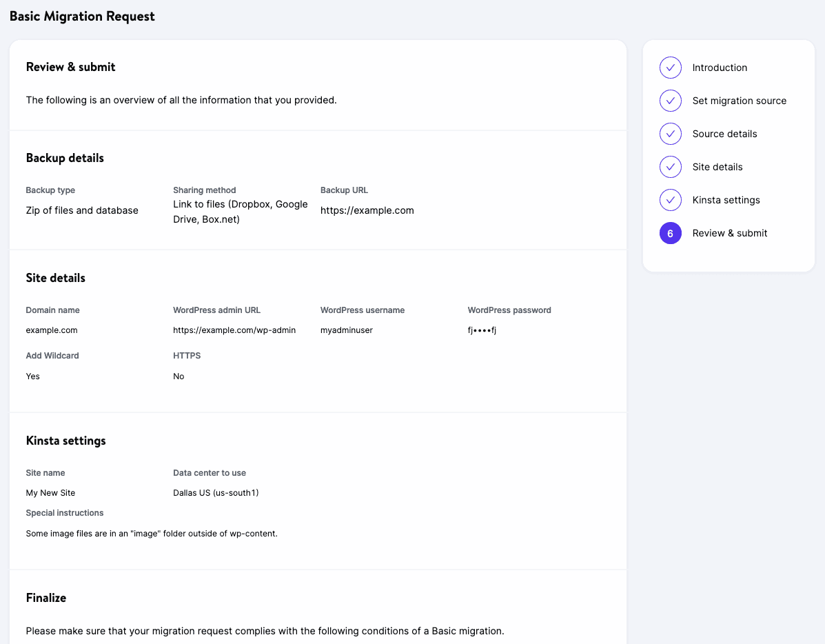The height and width of the screenshot is (644, 825).
Task: Open the Site details step in sidebar
Action: [717, 167]
